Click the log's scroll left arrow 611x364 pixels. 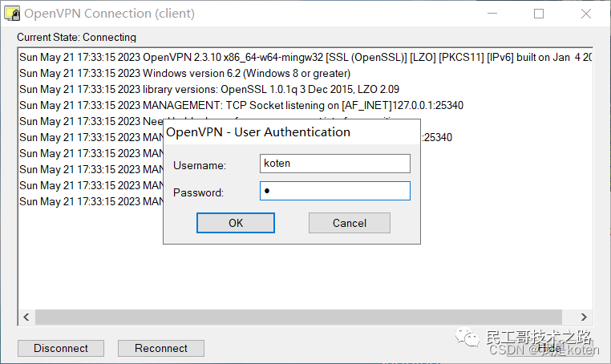pyautogui.click(x=25, y=317)
